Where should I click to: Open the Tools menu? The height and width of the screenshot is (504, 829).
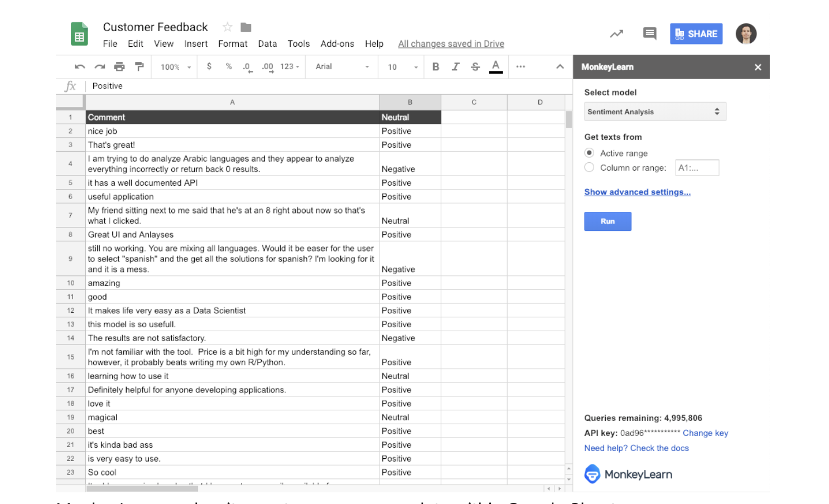(x=298, y=43)
